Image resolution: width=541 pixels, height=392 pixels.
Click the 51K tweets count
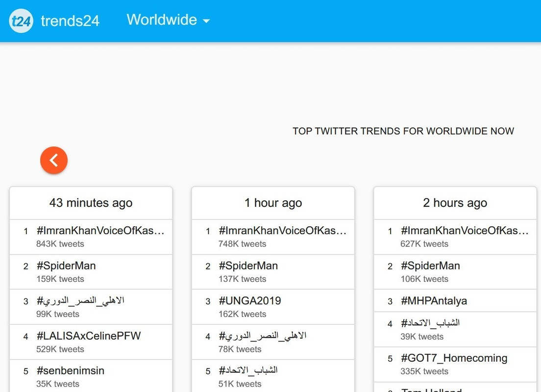pyautogui.click(x=240, y=384)
